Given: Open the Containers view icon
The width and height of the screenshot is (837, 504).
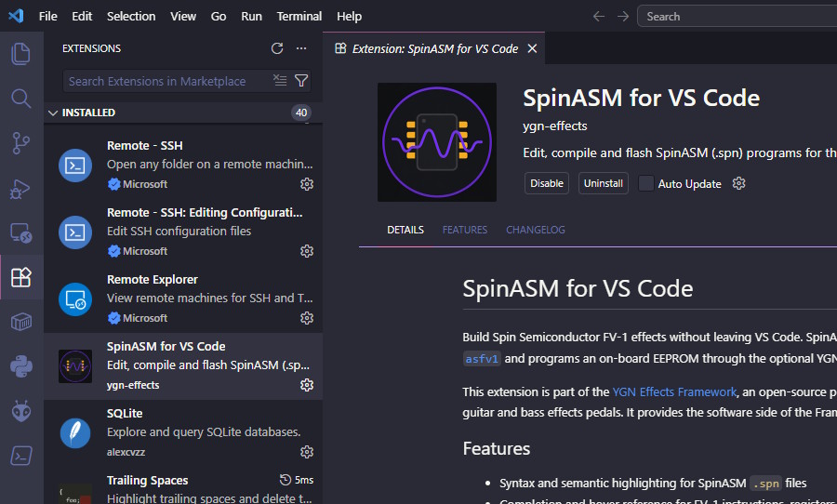Looking at the screenshot, I should coord(20,322).
